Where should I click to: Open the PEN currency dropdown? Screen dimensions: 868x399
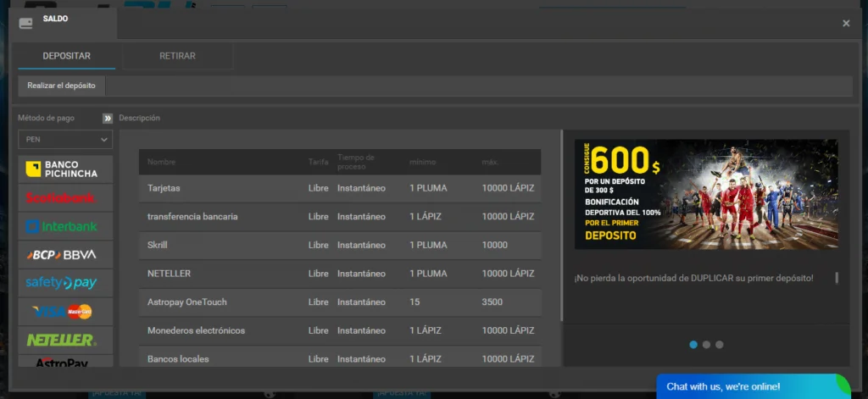pos(65,140)
